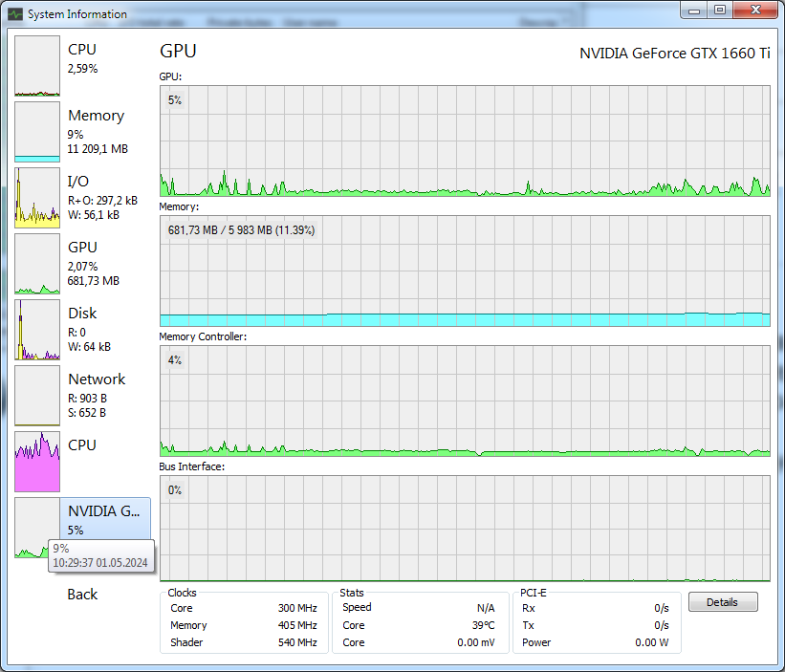Click the 'PCI-E' group heading

point(534,593)
